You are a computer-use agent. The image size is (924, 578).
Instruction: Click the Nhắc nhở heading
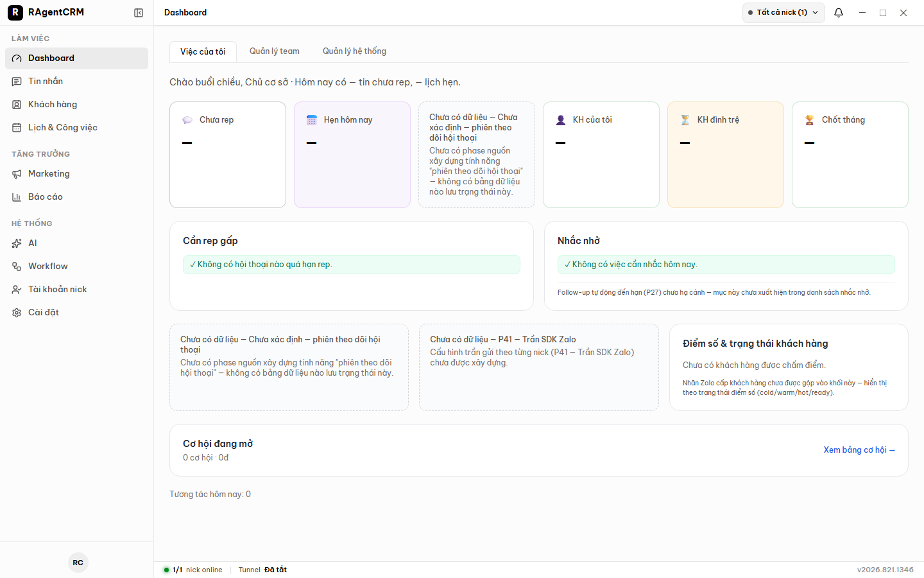coord(579,241)
